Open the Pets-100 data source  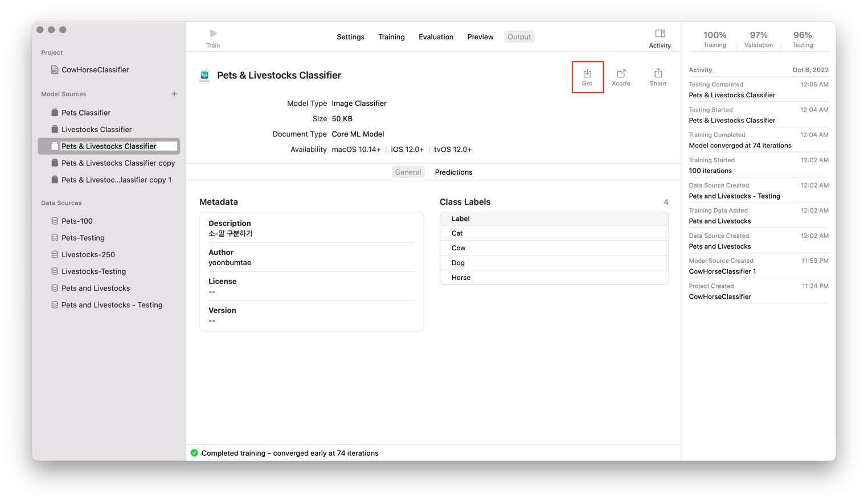[77, 221]
